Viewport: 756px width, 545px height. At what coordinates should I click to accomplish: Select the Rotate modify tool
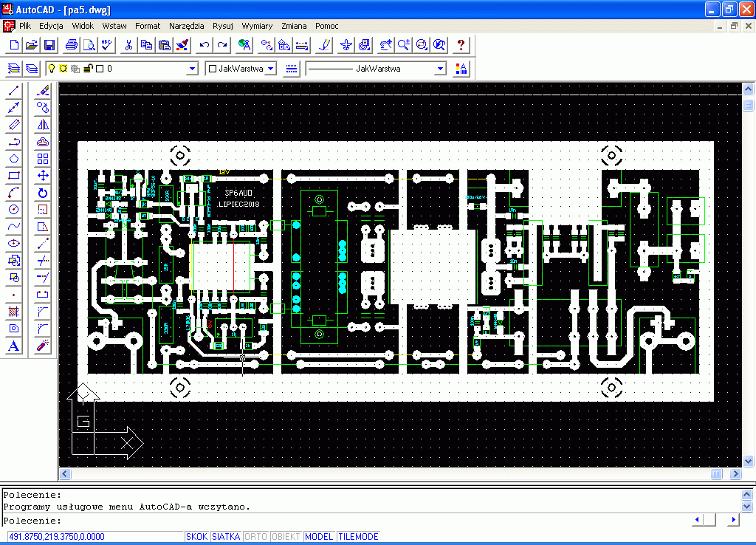[x=43, y=193]
